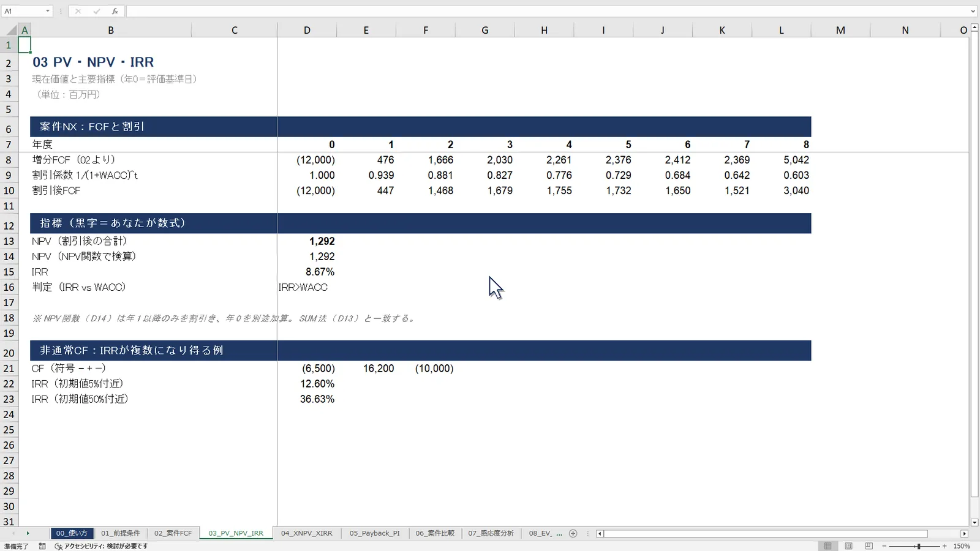Expand the formula bar chevron
This screenshot has width=980, height=551.
point(973,11)
